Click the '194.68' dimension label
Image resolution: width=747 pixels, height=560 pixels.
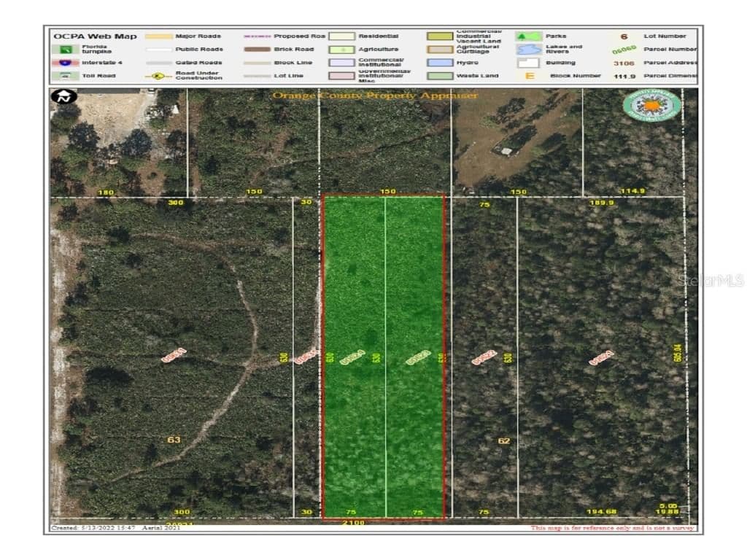[x=601, y=512]
